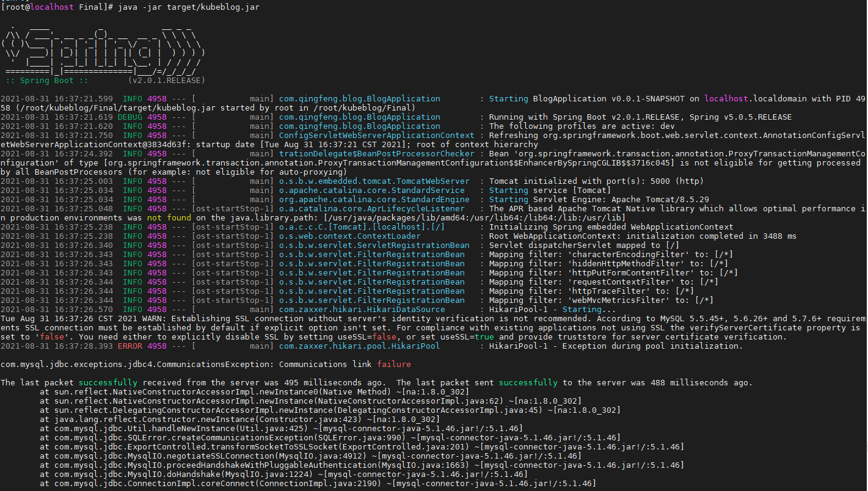Select the red ERROR log level word

tap(130, 346)
